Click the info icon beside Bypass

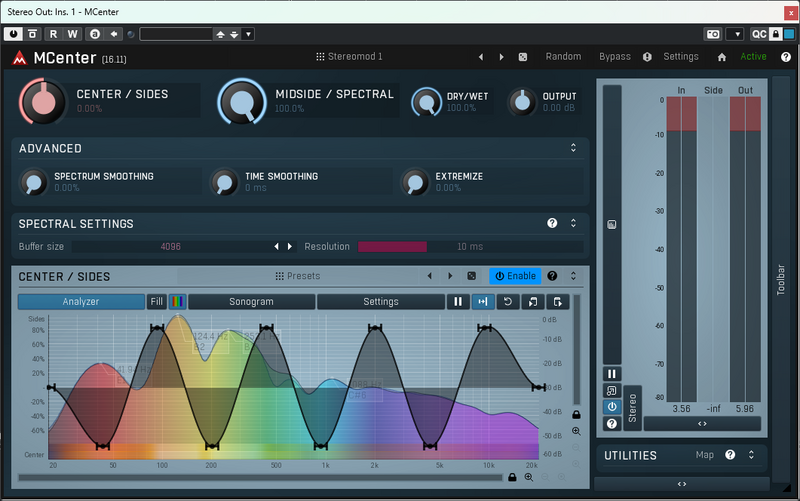[647, 57]
